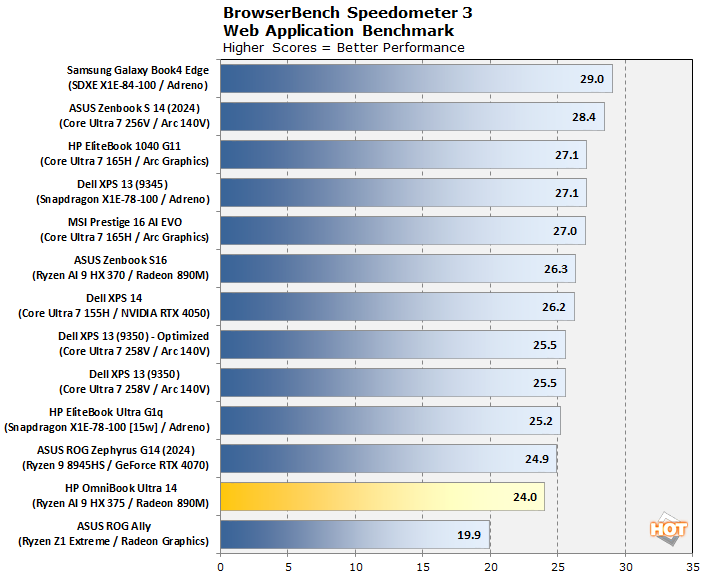Select the ASUS Zenbook S 14 (2024) bar
This screenshot has height=576, width=708.
(412, 116)
